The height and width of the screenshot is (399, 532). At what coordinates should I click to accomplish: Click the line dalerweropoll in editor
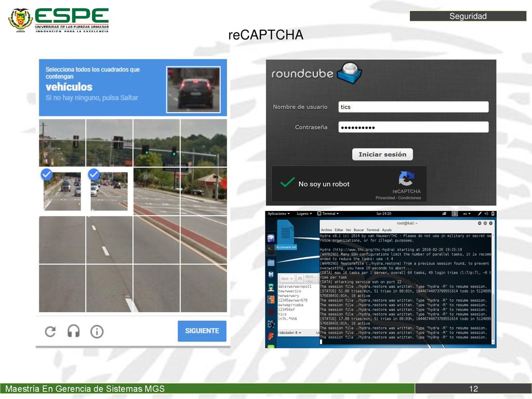point(295,286)
